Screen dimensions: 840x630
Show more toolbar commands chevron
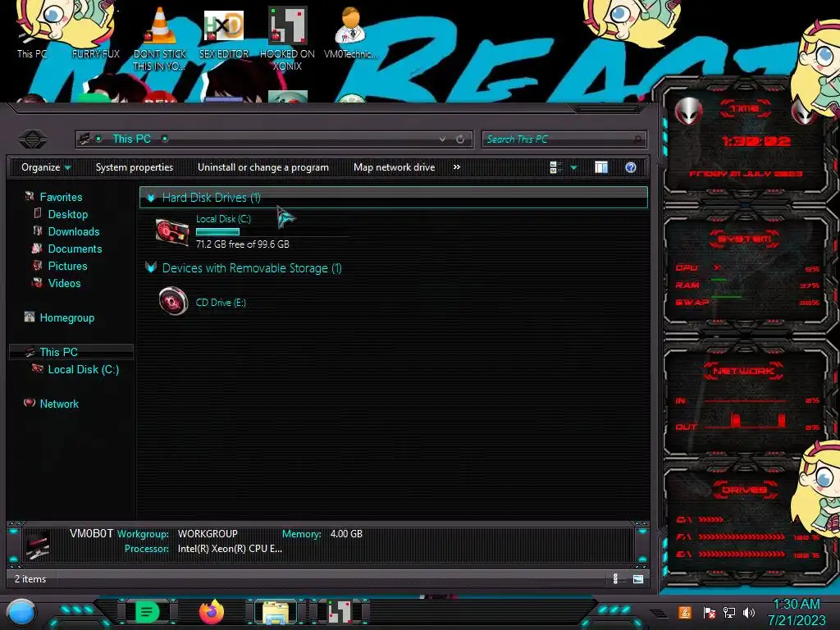tap(456, 167)
